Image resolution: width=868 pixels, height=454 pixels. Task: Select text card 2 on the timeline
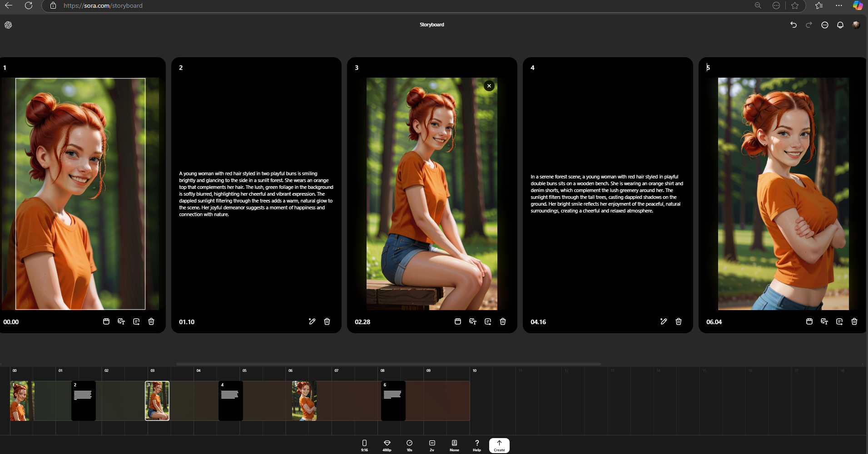click(84, 401)
